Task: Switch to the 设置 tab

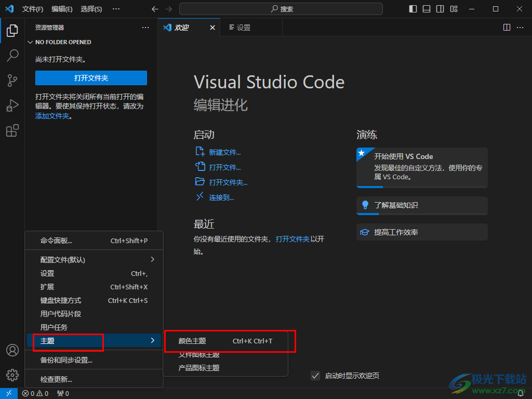Action: 251,28
